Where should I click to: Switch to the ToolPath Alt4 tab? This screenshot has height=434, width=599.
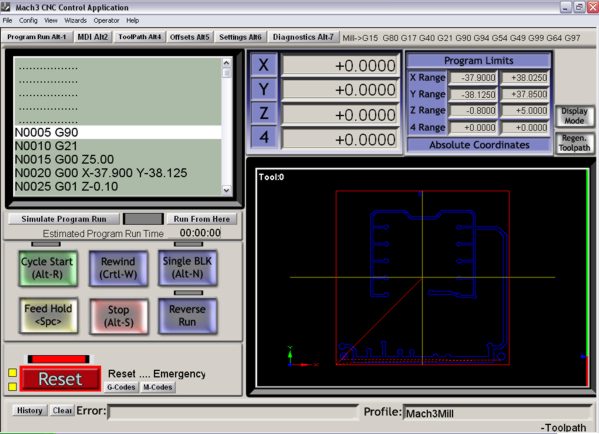click(x=139, y=37)
